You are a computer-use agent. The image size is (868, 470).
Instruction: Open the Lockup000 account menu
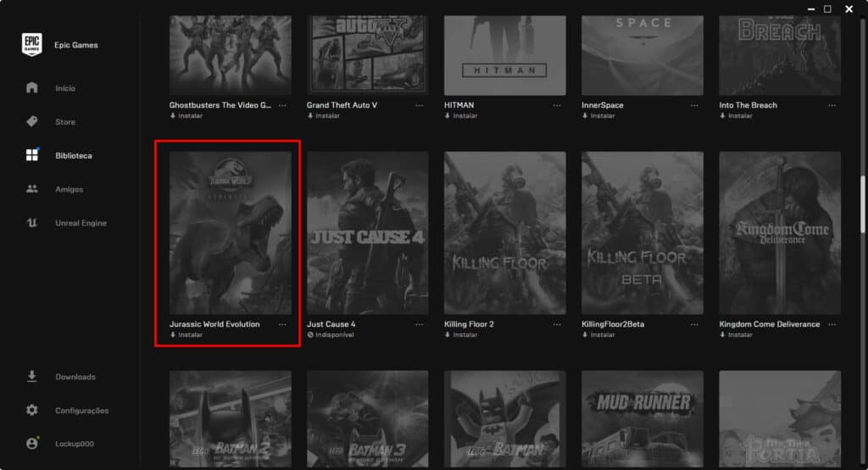(75, 444)
